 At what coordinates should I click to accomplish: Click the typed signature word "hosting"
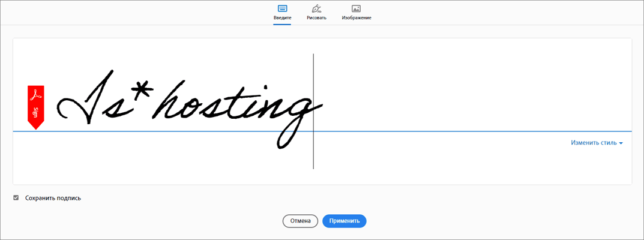pos(234,105)
